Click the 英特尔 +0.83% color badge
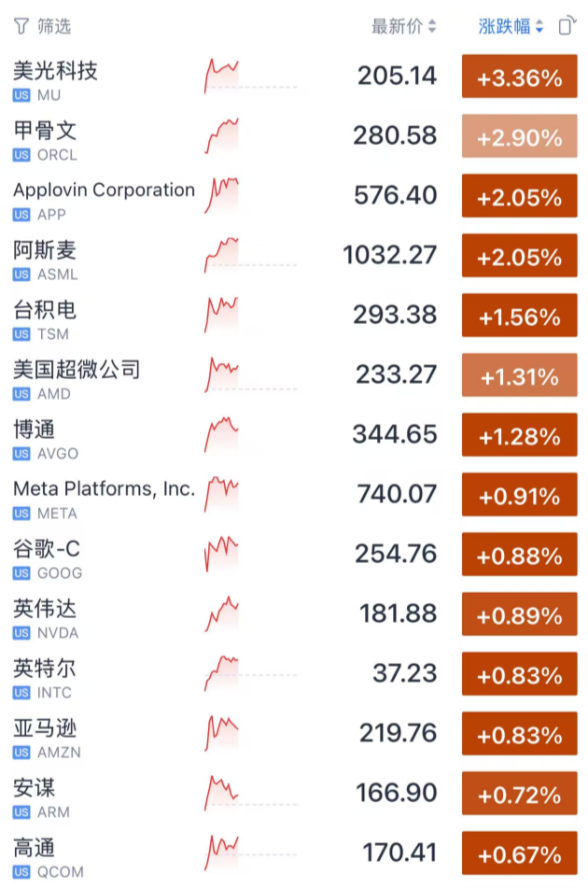The image size is (588, 888). click(x=519, y=675)
